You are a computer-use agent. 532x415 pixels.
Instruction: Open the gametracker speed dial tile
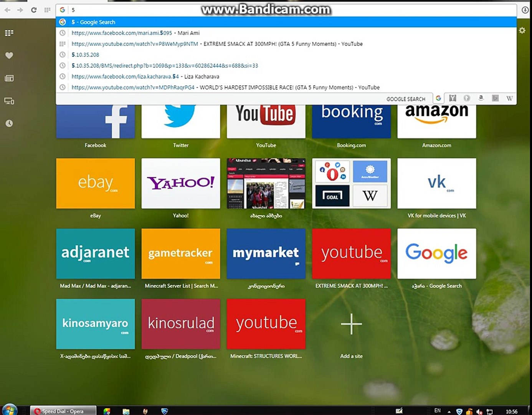(x=181, y=254)
